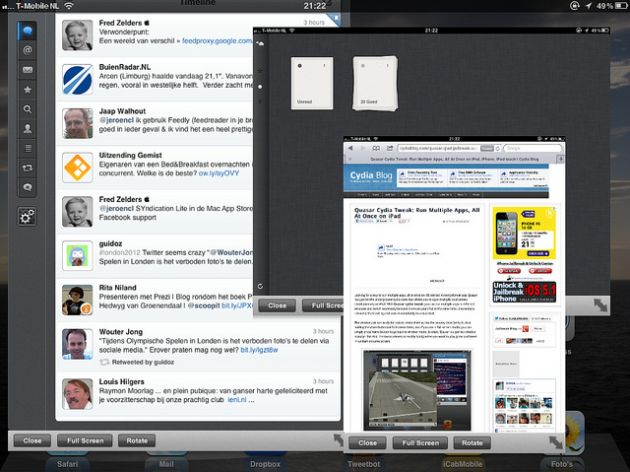Open Direct Messages envelope icon in sidebar
Viewport: 630px width, 472px height.
coord(27,70)
